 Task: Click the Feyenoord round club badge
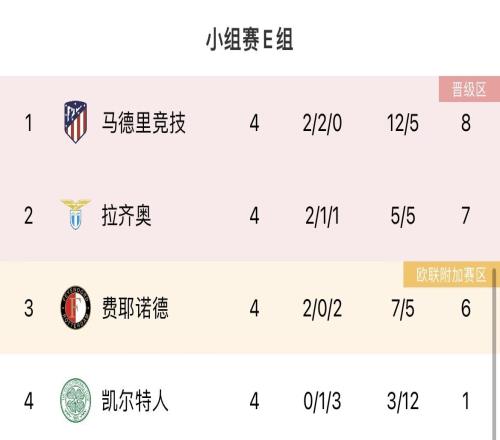coord(76,307)
